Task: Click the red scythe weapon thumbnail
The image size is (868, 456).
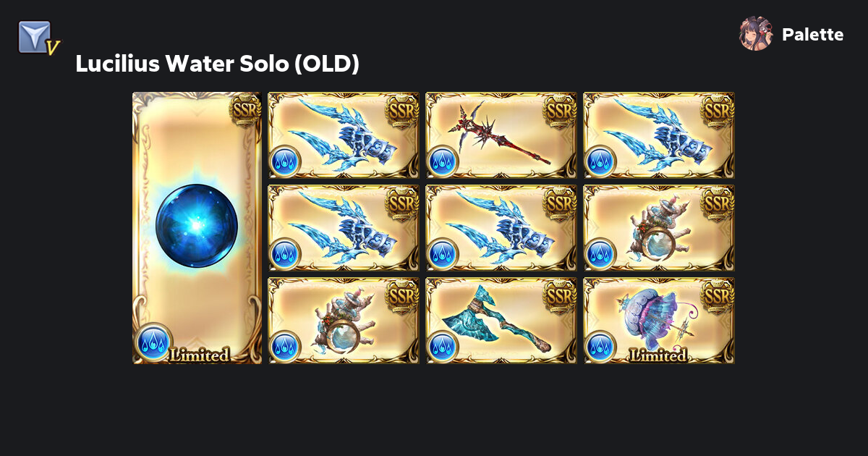Action: [501, 135]
